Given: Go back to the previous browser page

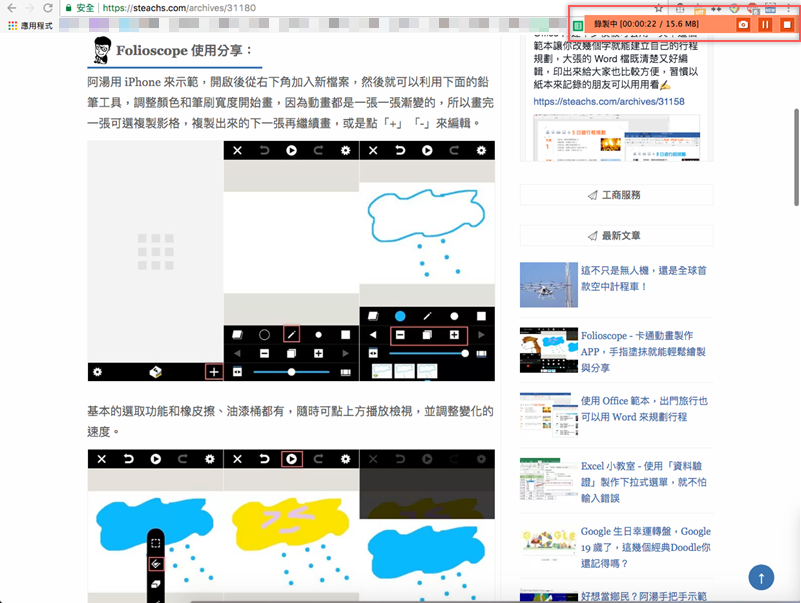Looking at the screenshot, I should tap(11, 8).
